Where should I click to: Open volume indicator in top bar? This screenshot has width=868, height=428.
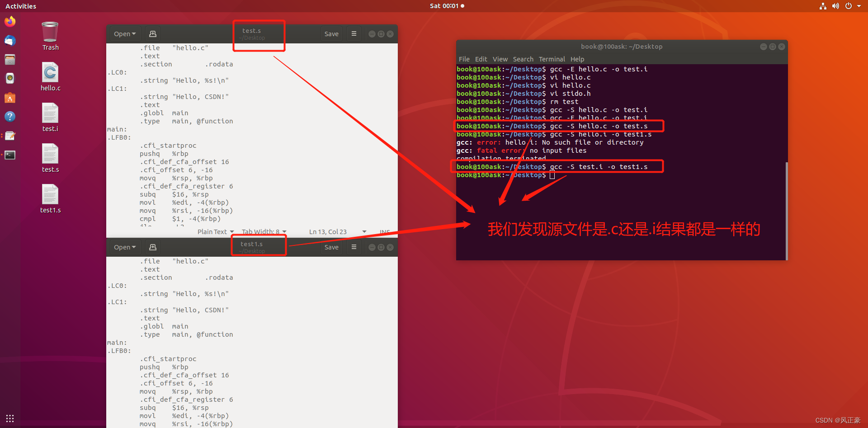[835, 6]
